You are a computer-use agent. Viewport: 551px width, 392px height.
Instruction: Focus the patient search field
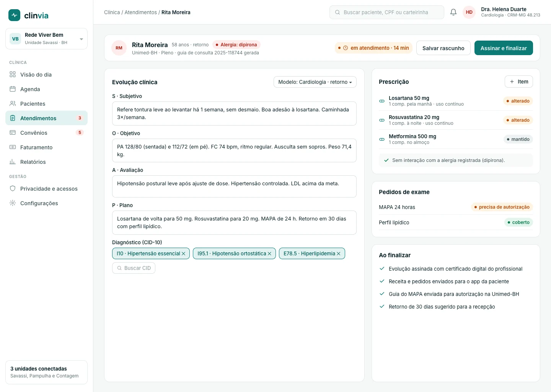(x=386, y=12)
